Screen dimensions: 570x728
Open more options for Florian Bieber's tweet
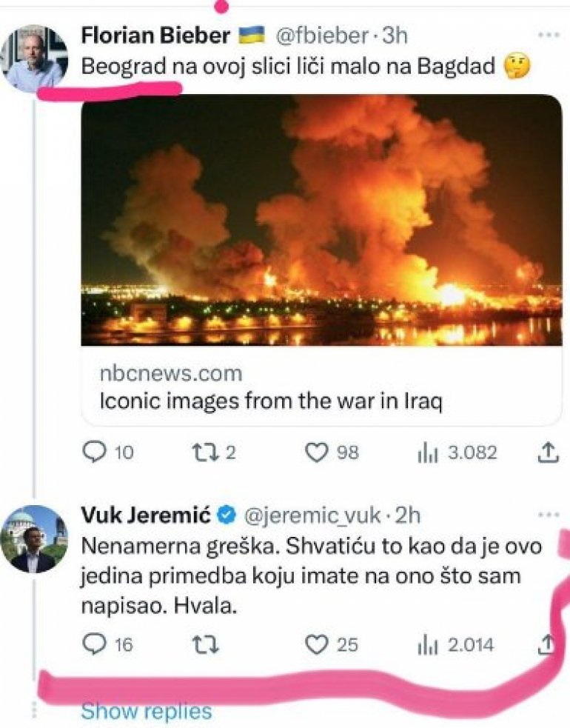coord(549,34)
